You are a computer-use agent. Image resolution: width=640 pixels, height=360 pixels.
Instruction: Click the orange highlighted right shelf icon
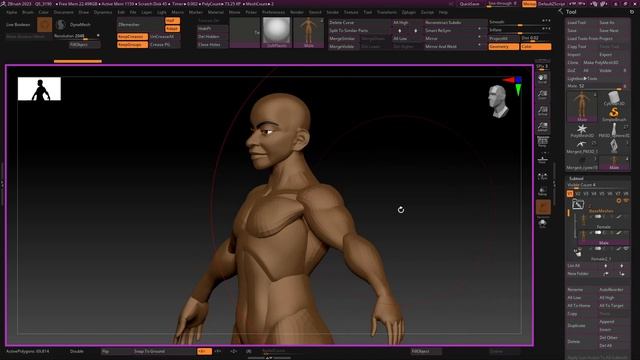pyautogui.click(x=543, y=207)
